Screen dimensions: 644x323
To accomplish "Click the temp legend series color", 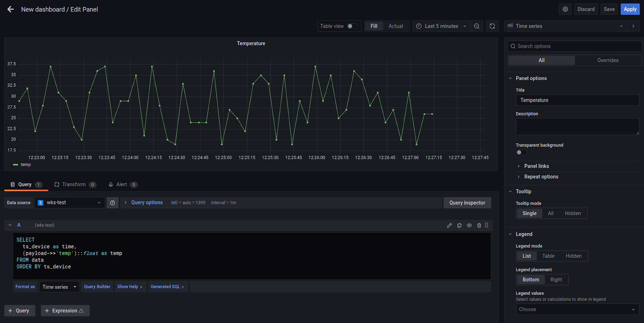I will [15, 165].
